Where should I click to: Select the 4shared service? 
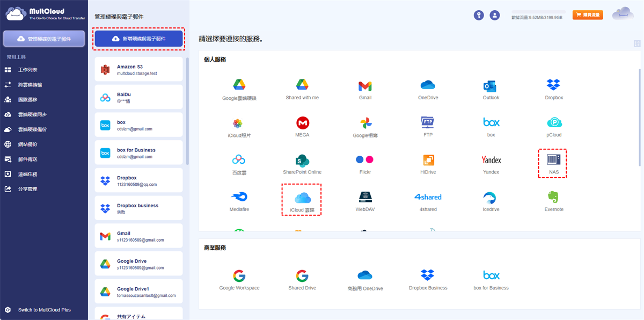[x=428, y=197]
